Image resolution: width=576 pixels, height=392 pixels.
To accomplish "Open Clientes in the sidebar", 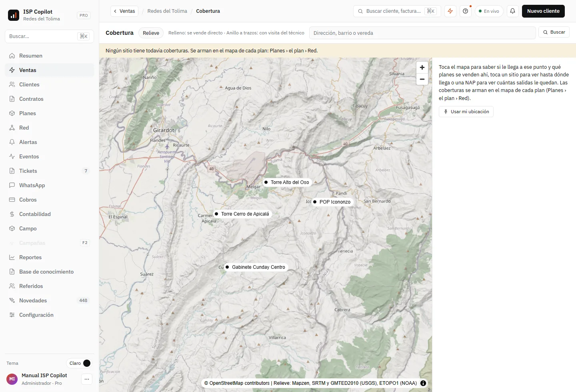I will click(50, 84).
